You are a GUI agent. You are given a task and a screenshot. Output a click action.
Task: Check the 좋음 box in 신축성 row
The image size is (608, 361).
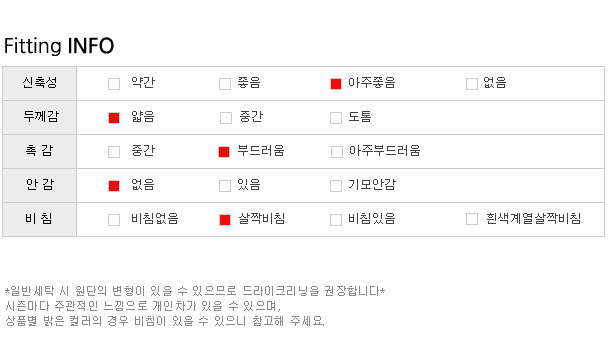point(225,84)
